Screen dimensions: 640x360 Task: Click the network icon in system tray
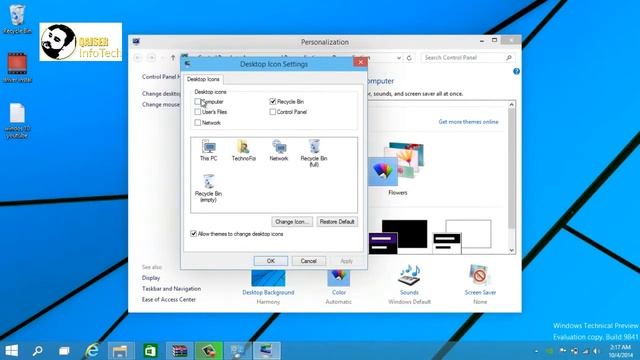(586, 351)
